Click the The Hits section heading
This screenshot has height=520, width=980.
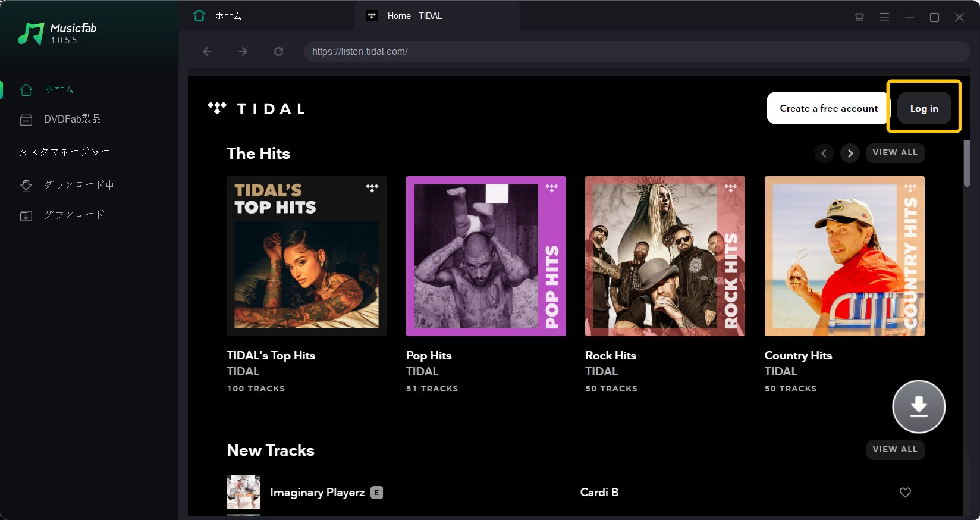[x=258, y=154]
